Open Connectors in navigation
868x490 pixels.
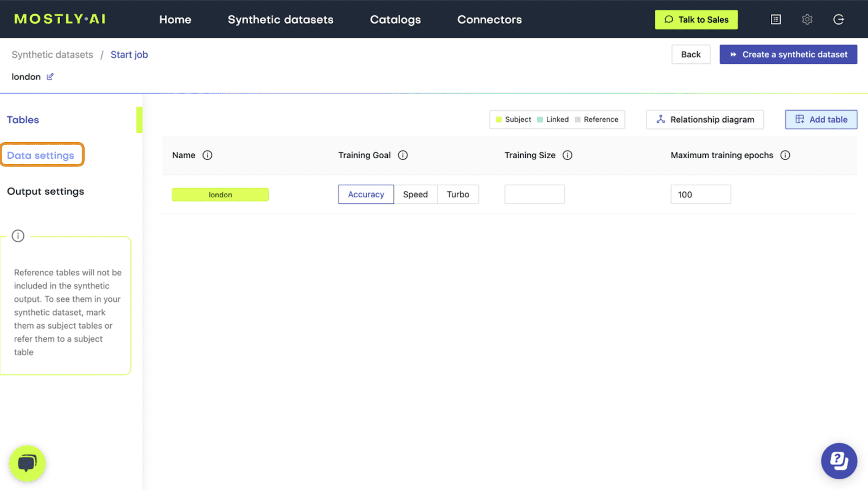(489, 20)
